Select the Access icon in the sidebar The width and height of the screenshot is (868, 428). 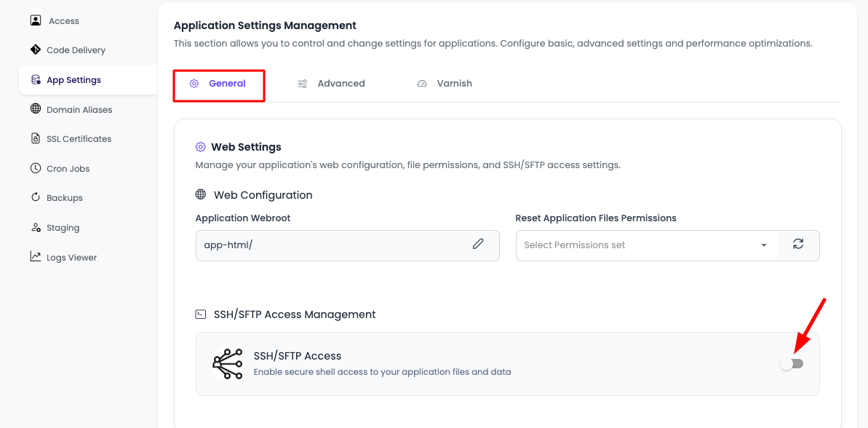coord(35,20)
